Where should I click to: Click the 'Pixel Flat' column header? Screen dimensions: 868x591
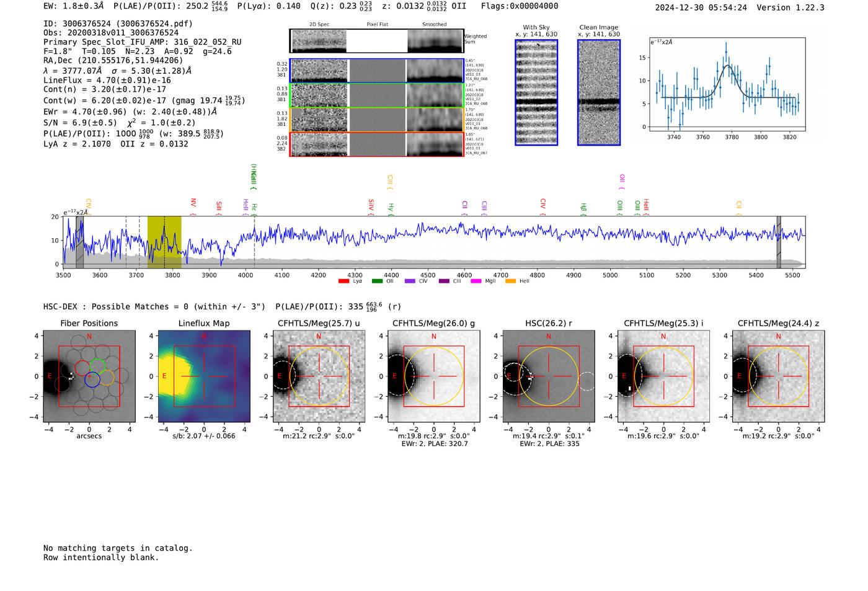click(377, 25)
